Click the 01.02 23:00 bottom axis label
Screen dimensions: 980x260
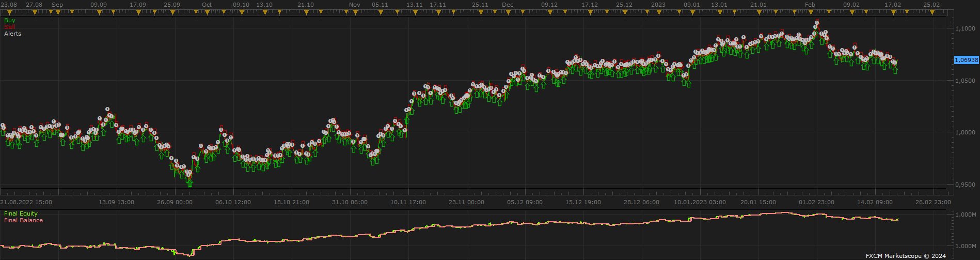817,202
